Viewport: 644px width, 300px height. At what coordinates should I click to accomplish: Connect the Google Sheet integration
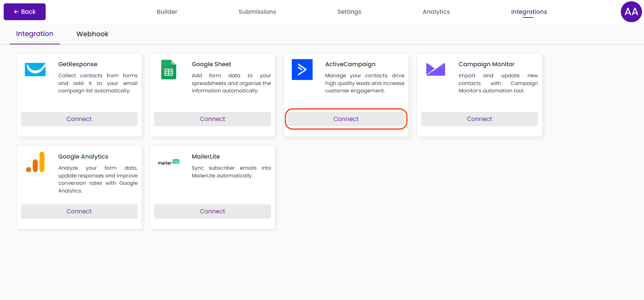[213, 119]
